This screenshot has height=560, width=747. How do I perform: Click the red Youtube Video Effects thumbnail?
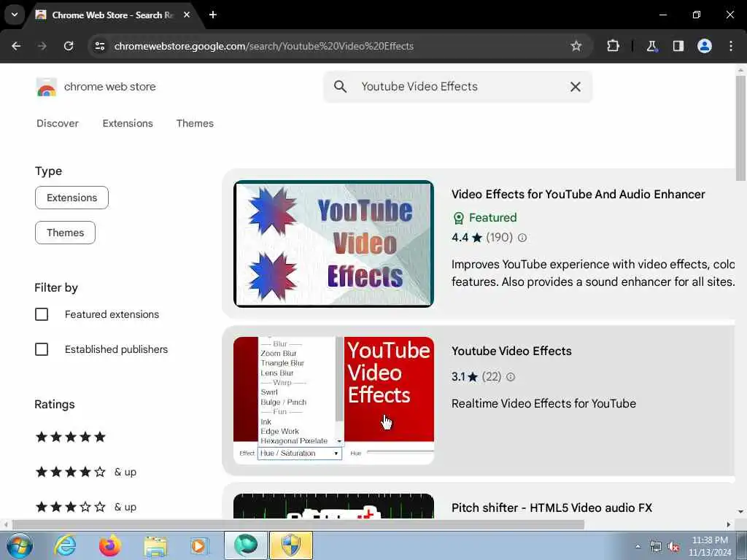tap(333, 400)
